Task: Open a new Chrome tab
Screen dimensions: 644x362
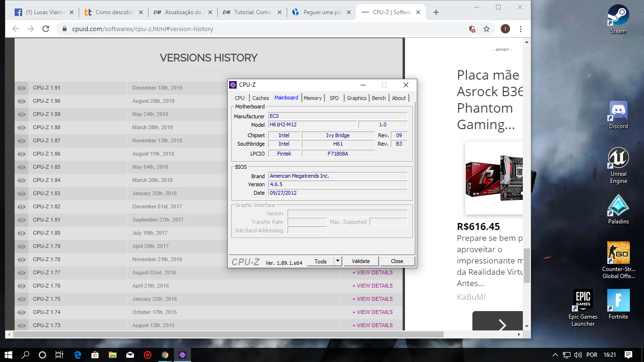Action: pos(436,12)
